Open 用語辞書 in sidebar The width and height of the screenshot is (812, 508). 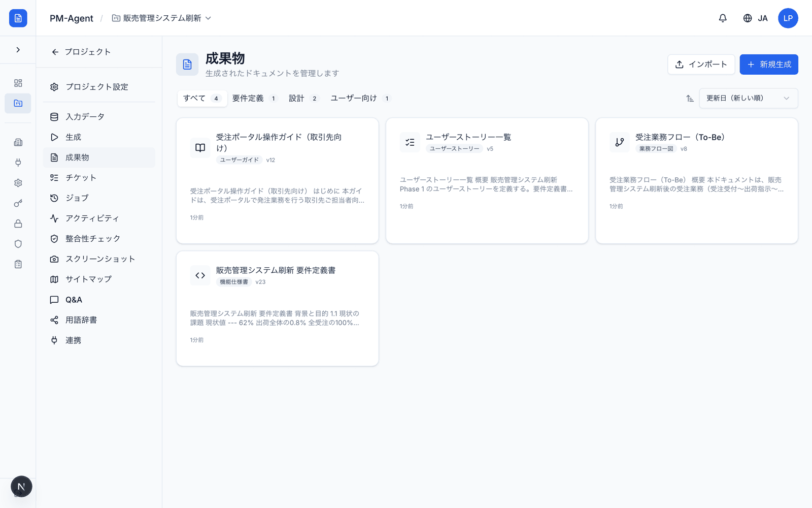(x=99, y=320)
